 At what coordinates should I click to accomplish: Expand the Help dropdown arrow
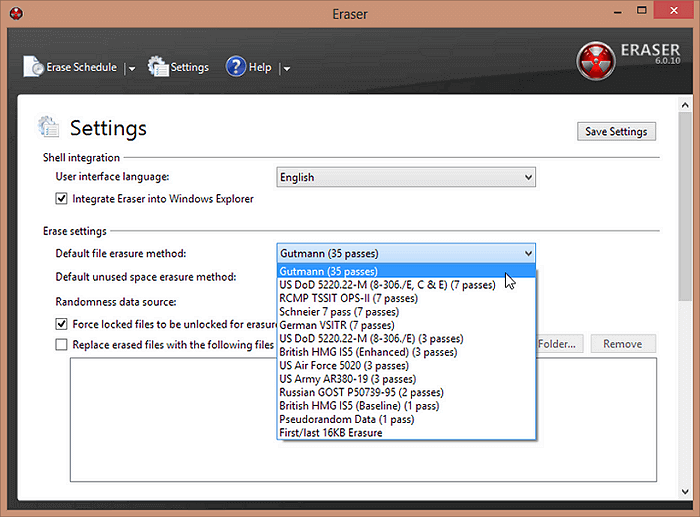point(287,69)
